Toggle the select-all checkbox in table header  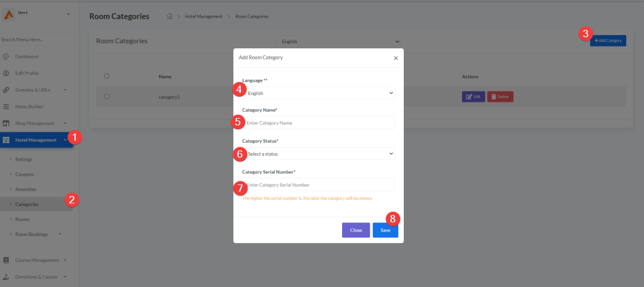click(x=107, y=77)
